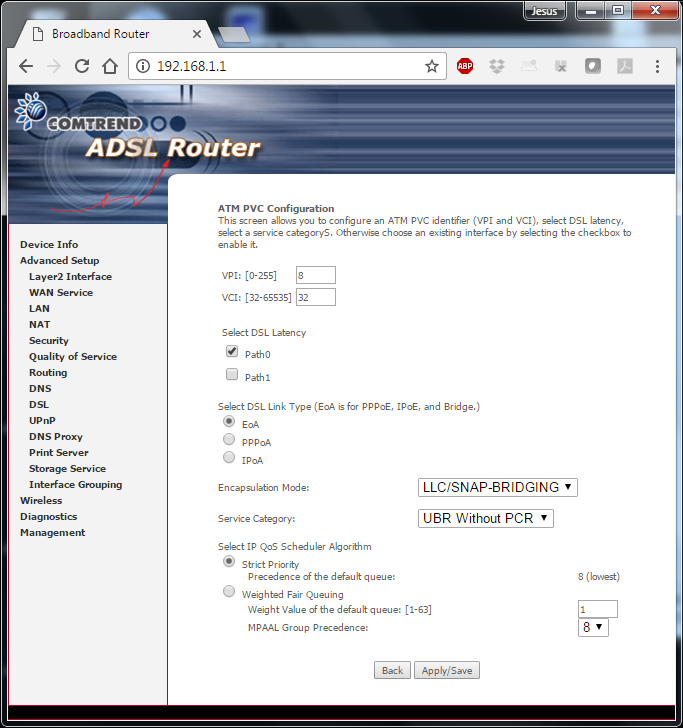Choose Weighted Fair Queuing scheduler
This screenshot has width=683, height=728.
point(229,592)
